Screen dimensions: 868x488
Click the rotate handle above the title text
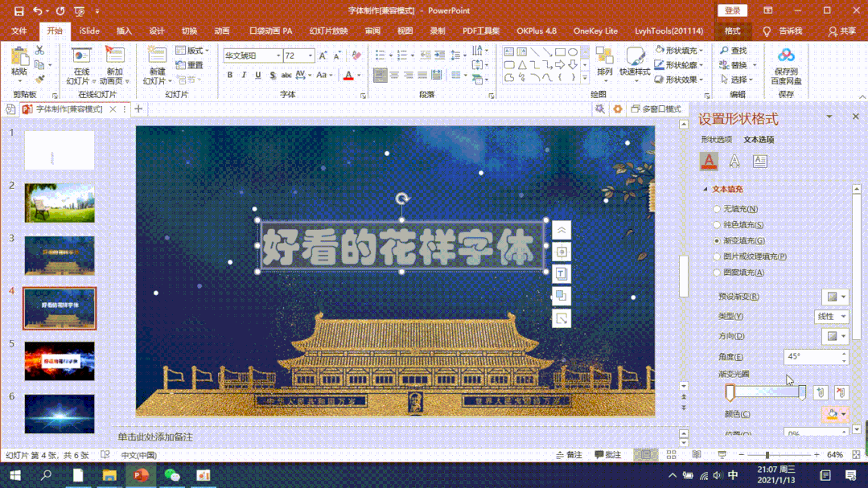click(x=402, y=199)
